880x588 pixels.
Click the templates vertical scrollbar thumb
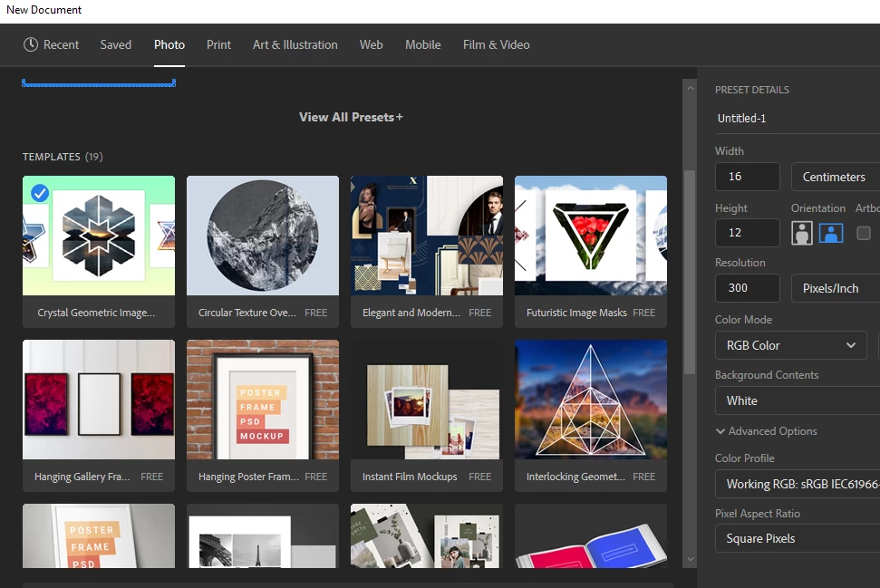tap(690, 272)
